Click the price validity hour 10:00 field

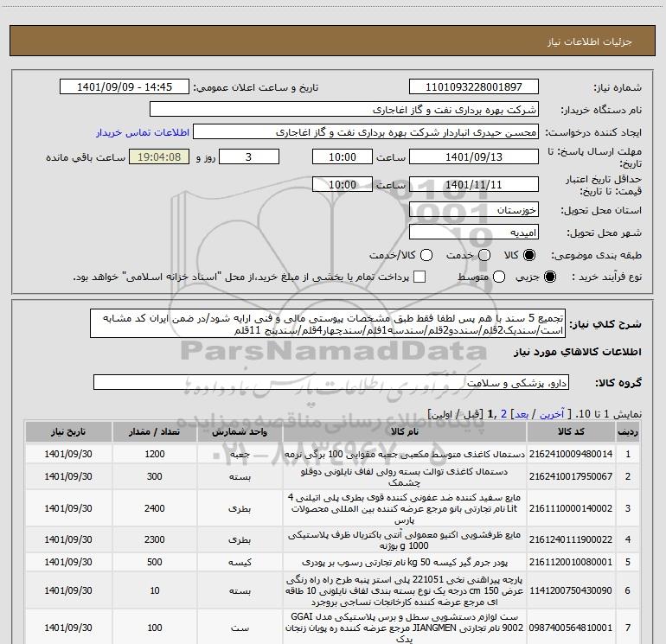(343, 184)
